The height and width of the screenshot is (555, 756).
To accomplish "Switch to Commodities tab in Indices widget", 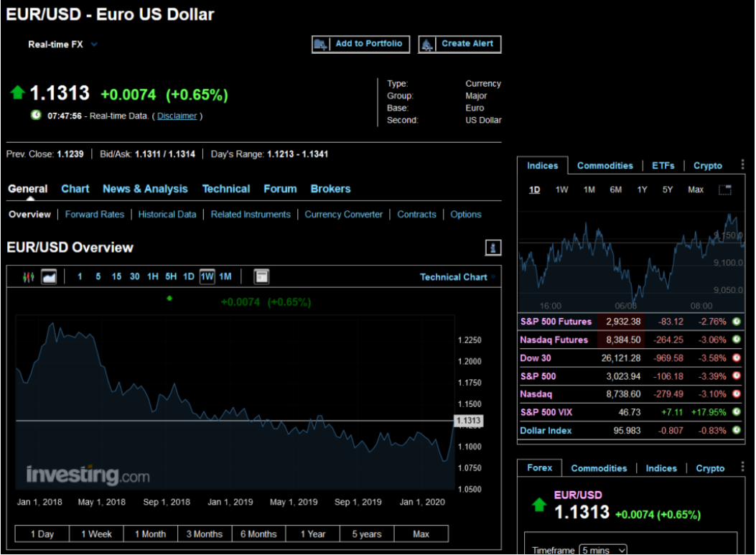I will [x=605, y=166].
